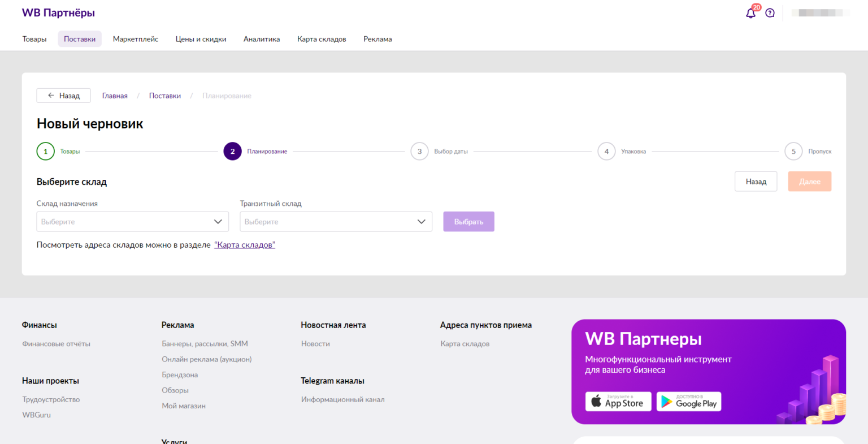Open Онлайн реклама (аукцион) link

[207, 359]
